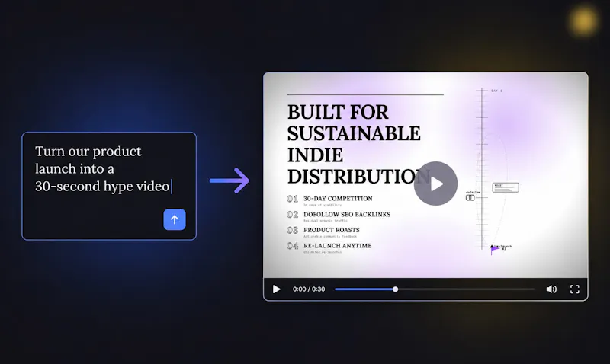Play video using center overlay button
This screenshot has width=610, height=364.
pos(435,184)
